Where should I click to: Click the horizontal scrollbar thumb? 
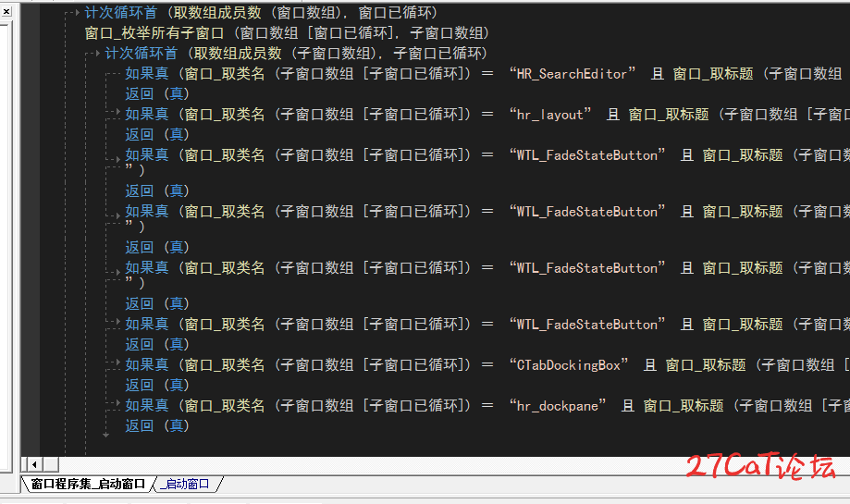pyautogui.click(x=51, y=464)
